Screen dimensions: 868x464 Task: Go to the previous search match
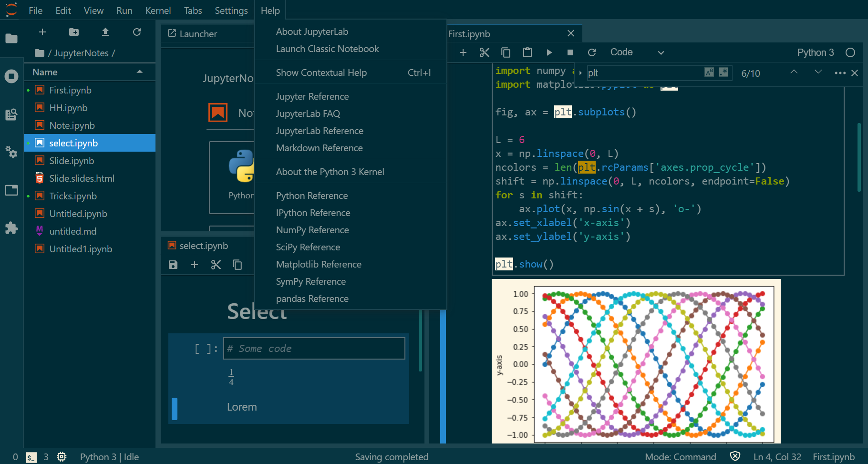[794, 72]
